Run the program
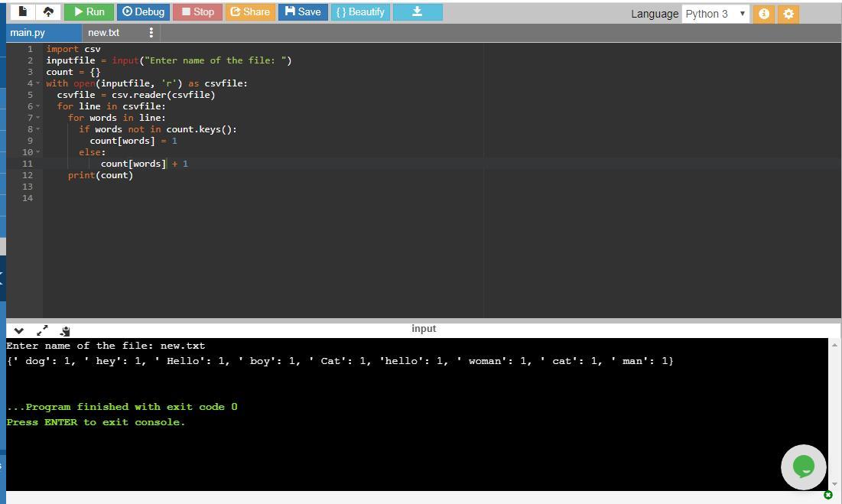The image size is (842, 504). pos(89,11)
